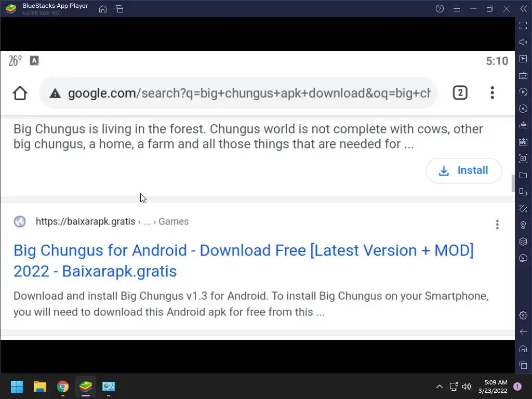Show hidden system tray icons

click(440, 387)
